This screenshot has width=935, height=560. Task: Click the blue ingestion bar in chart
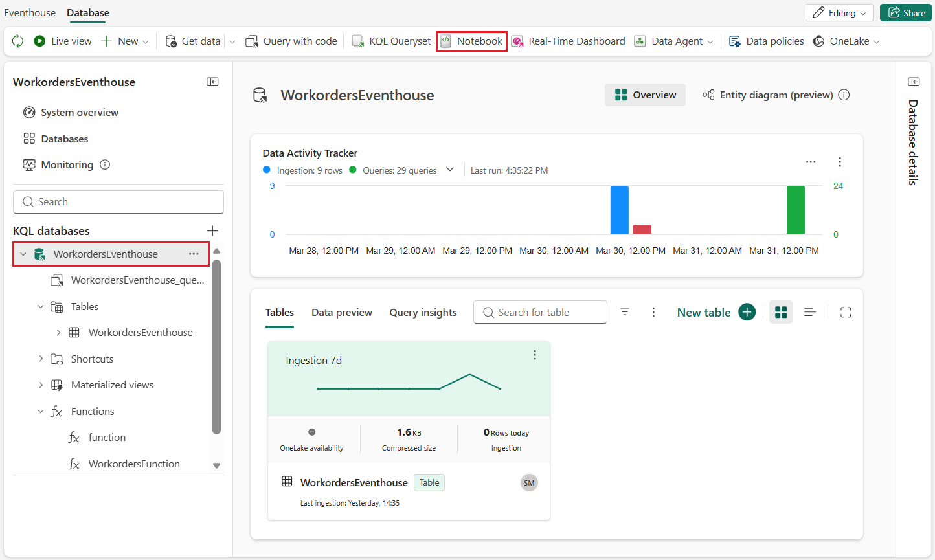pyautogui.click(x=619, y=210)
